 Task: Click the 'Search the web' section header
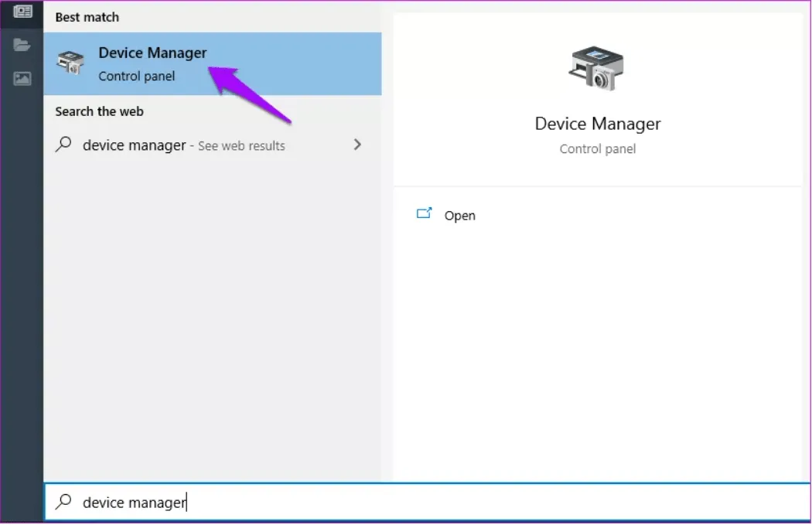(99, 111)
